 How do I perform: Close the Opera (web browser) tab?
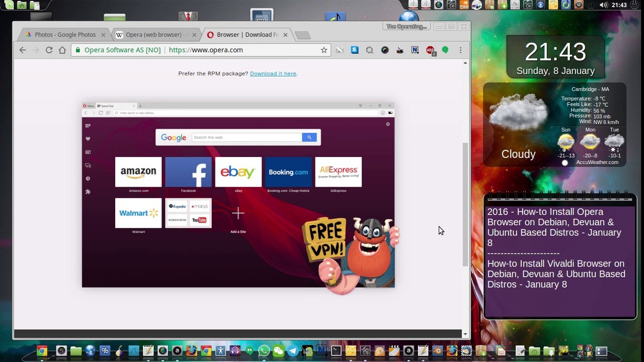(195, 35)
